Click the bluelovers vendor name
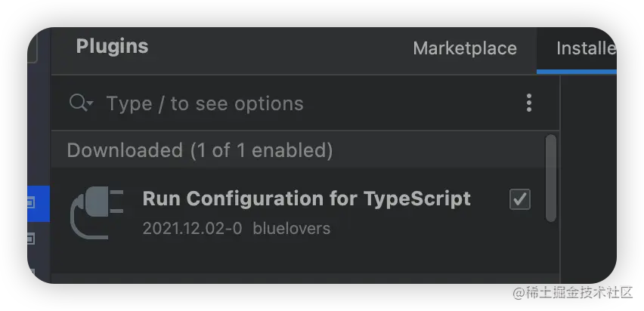This screenshot has height=311, width=644. (x=291, y=228)
